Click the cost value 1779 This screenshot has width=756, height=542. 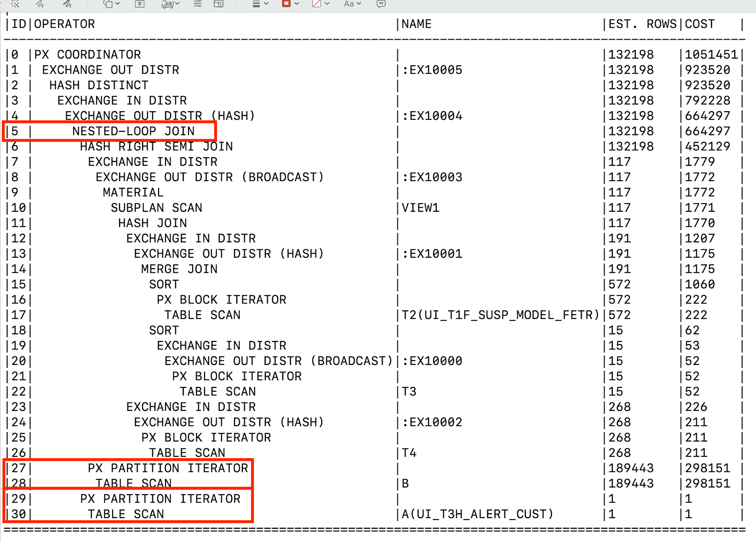(x=700, y=162)
